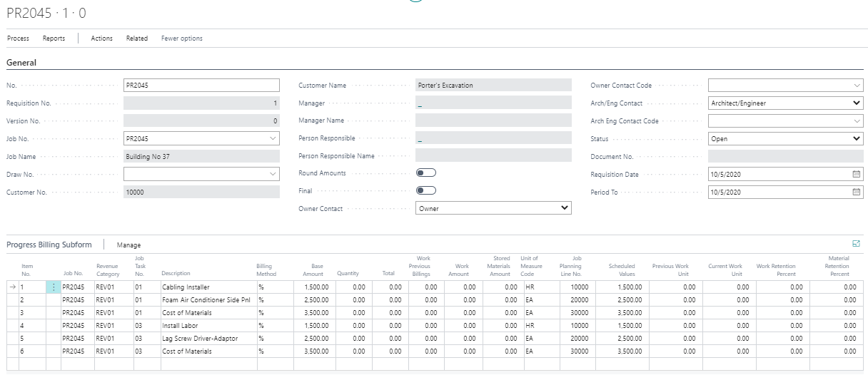Click the row options three-dot icon
Image resolution: width=868 pixels, height=375 pixels.
click(54, 287)
